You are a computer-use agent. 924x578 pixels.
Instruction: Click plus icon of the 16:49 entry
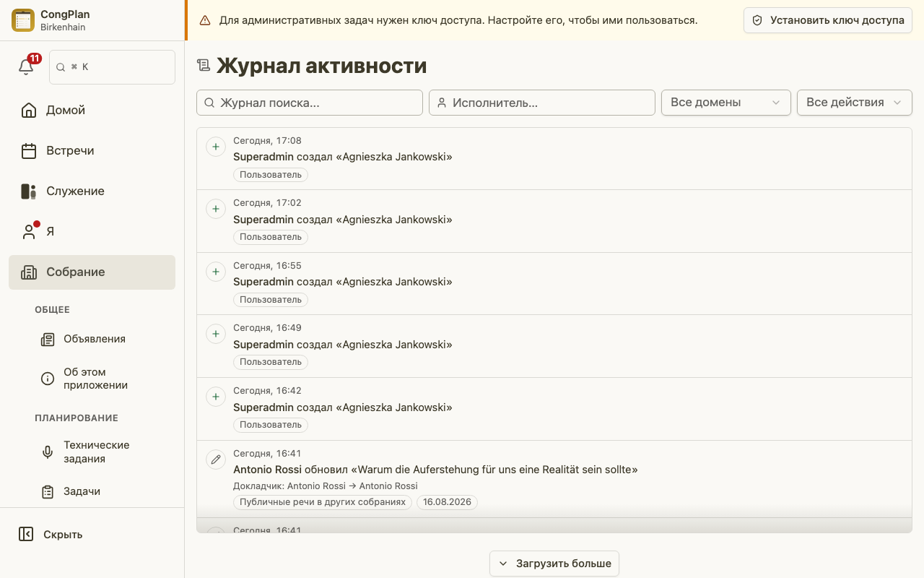click(215, 334)
